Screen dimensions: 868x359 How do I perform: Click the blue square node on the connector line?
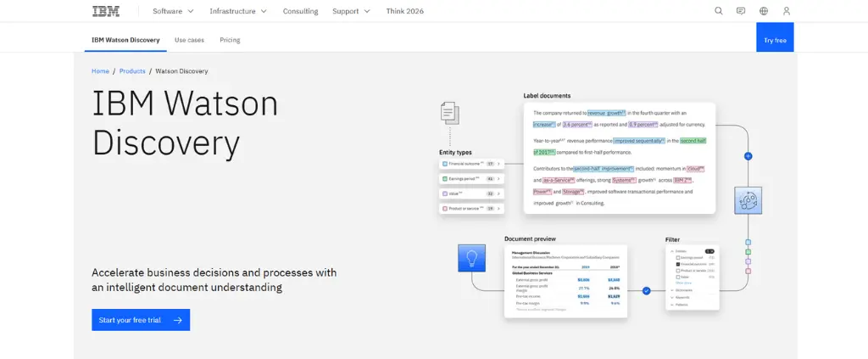coord(748,242)
